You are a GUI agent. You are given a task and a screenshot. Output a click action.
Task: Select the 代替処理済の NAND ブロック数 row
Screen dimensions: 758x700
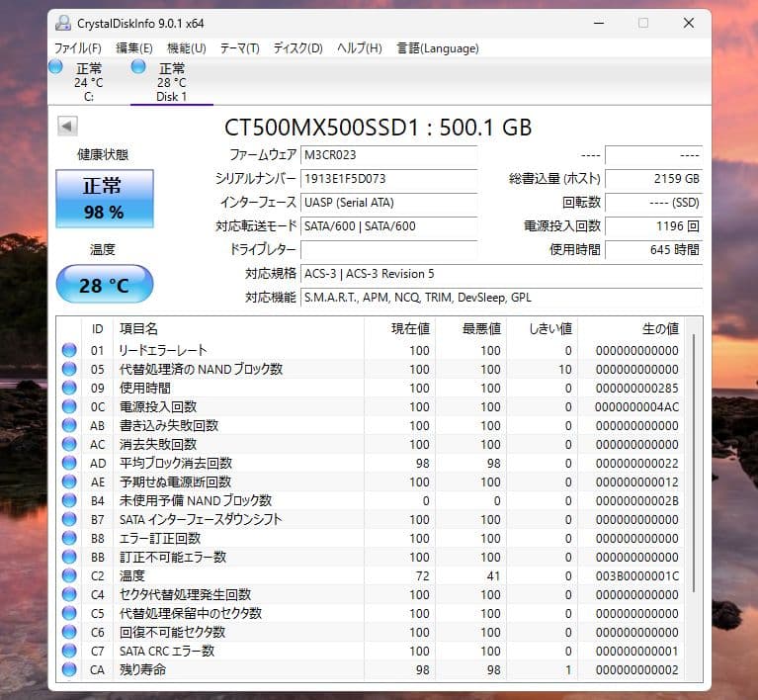coord(371,369)
